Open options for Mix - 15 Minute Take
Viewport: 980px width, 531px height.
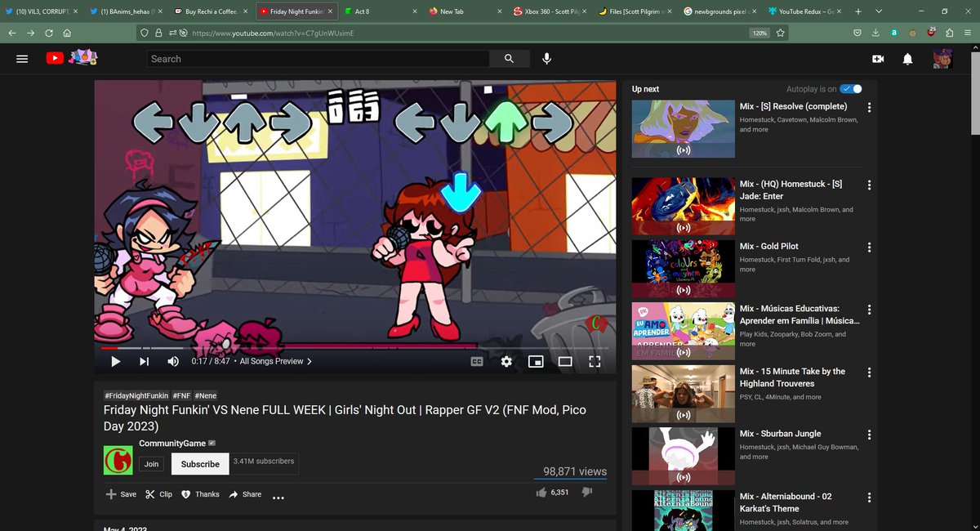870,373
